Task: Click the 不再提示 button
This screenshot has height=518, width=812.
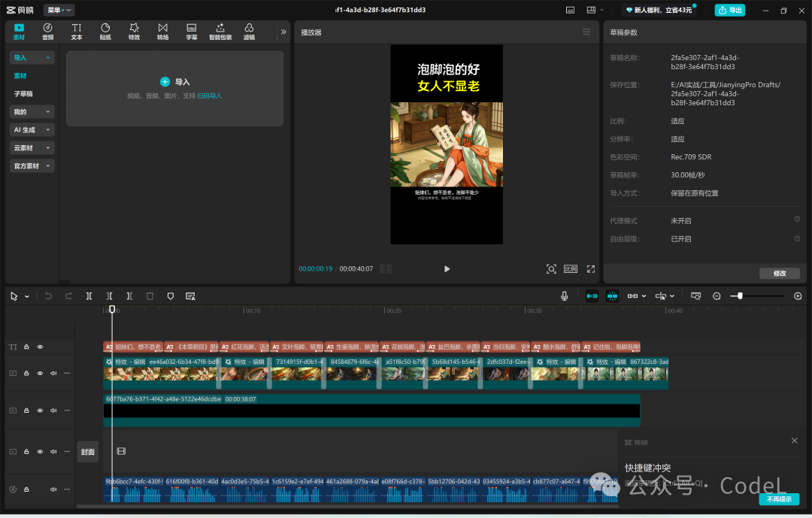Action: [779, 499]
